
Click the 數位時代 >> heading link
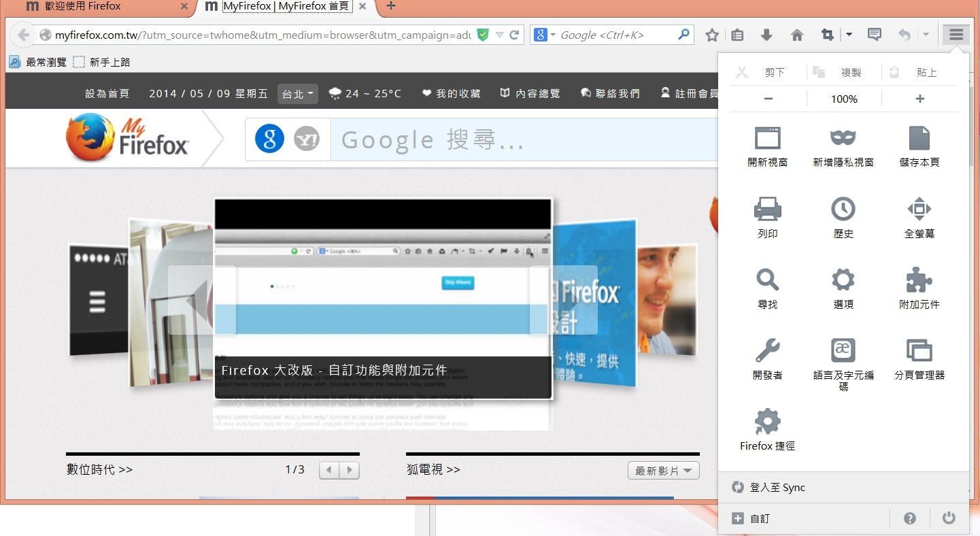pos(99,469)
